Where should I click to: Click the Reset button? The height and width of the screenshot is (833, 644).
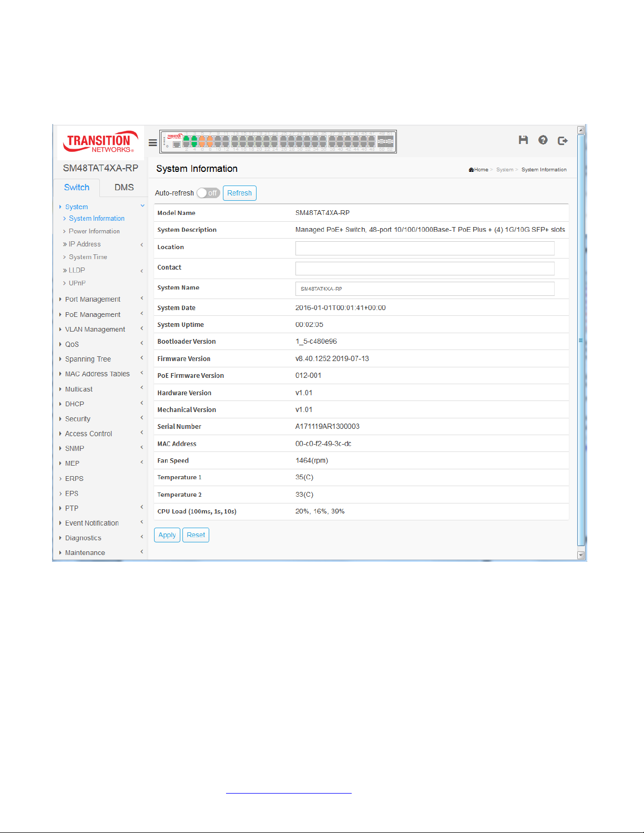tap(196, 535)
